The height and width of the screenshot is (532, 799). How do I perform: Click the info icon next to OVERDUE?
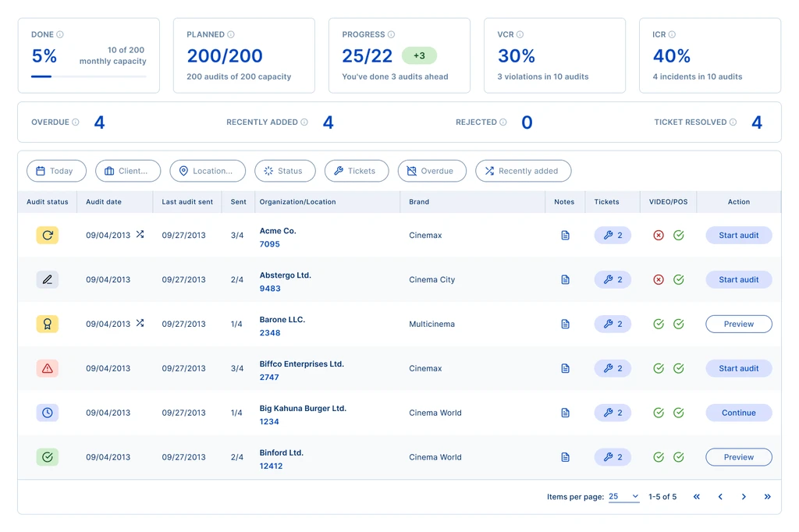coord(76,122)
